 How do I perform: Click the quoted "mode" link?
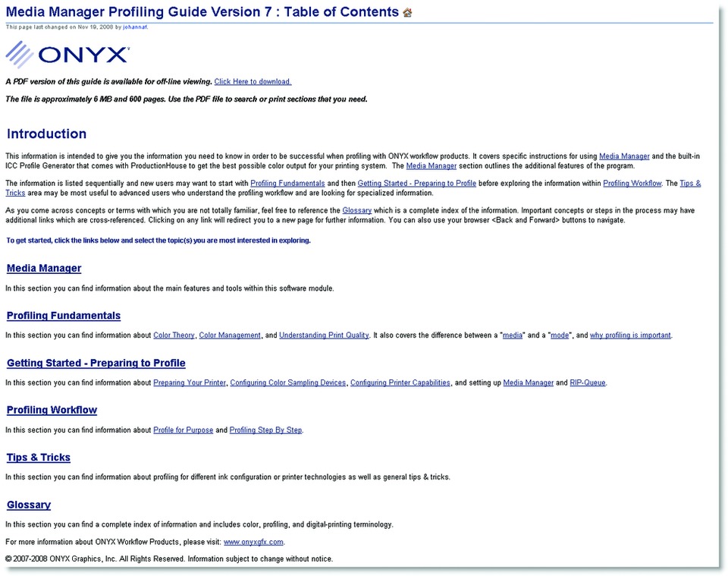click(560, 335)
